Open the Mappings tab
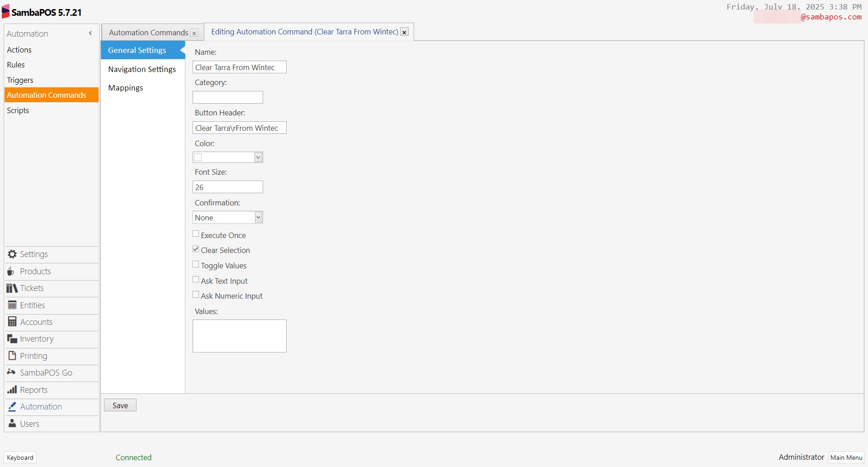 (x=126, y=88)
